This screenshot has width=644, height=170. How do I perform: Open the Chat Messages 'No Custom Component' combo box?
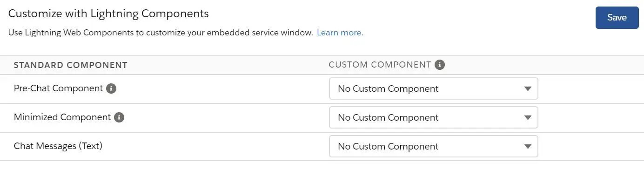(433, 146)
